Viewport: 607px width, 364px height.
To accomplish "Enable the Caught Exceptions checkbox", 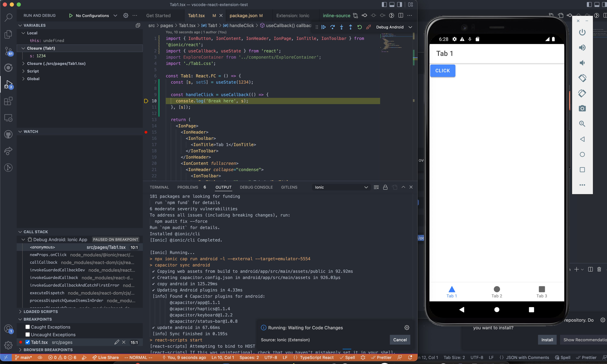I will click(27, 327).
